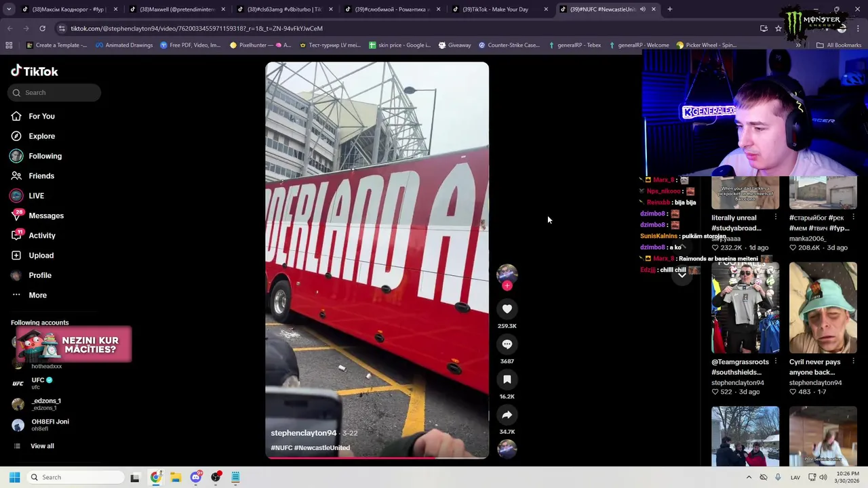Follow the creator with red plus badge
This screenshot has height=488, width=868.
[x=507, y=285]
